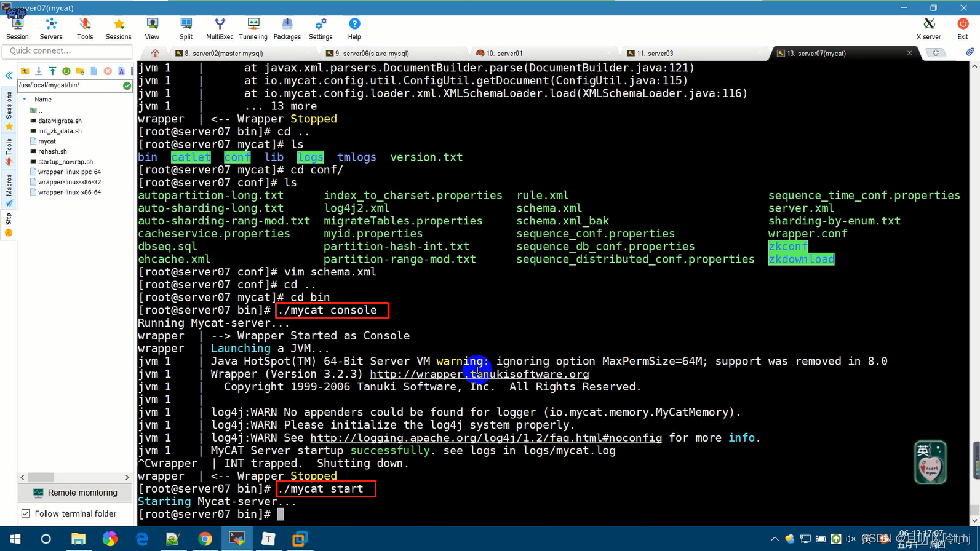Open the Session toolbar button
Viewport: 980px width, 551px height.
pyautogui.click(x=17, y=29)
